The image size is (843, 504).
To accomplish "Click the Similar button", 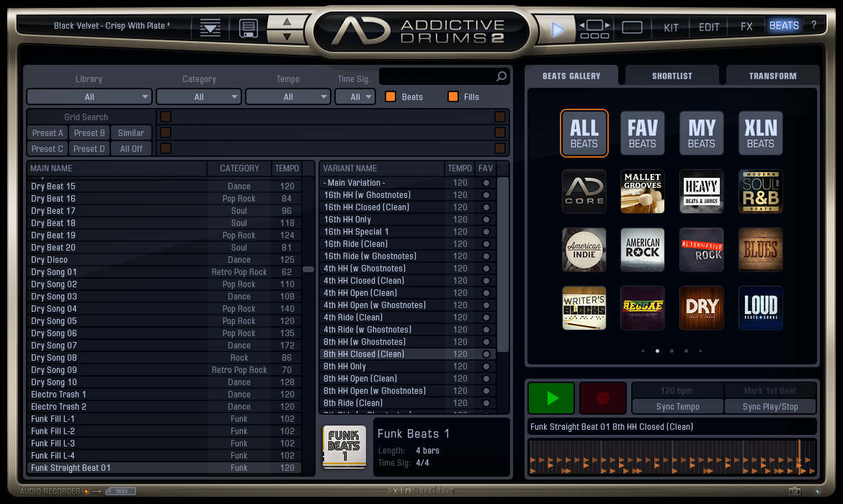I will coord(131,132).
